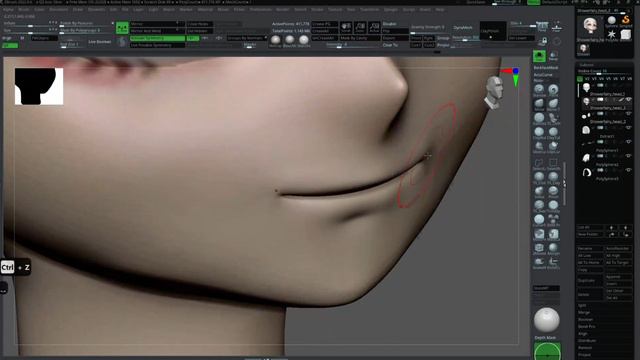Click the Mask By Cavity button
This screenshot has width=640, height=360.
(360, 38)
